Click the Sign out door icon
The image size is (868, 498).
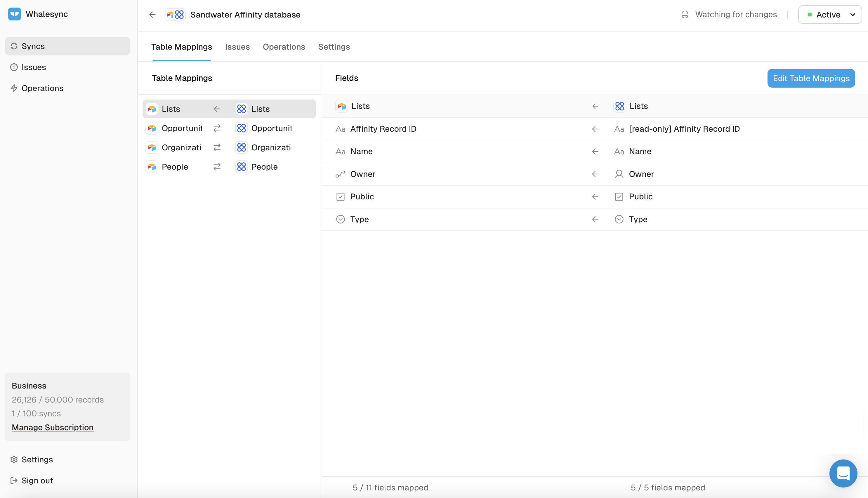[x=14, y=480]
